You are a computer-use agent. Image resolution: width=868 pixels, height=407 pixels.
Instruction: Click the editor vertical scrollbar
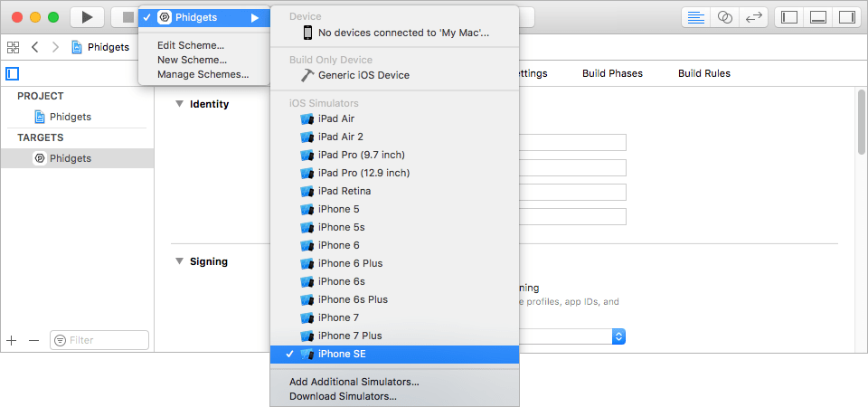(x=862, y=122)
